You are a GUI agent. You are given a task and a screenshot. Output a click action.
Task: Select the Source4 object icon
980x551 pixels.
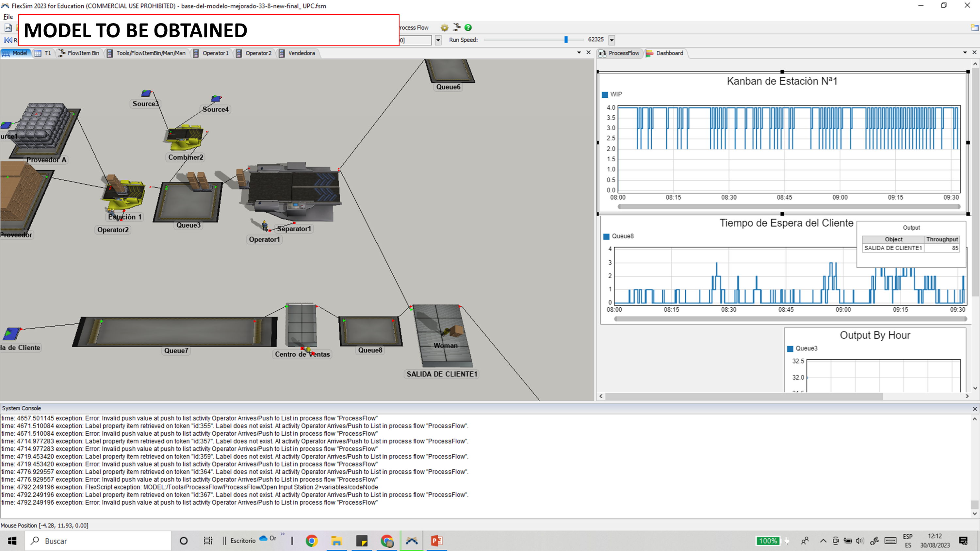[216, 99]
